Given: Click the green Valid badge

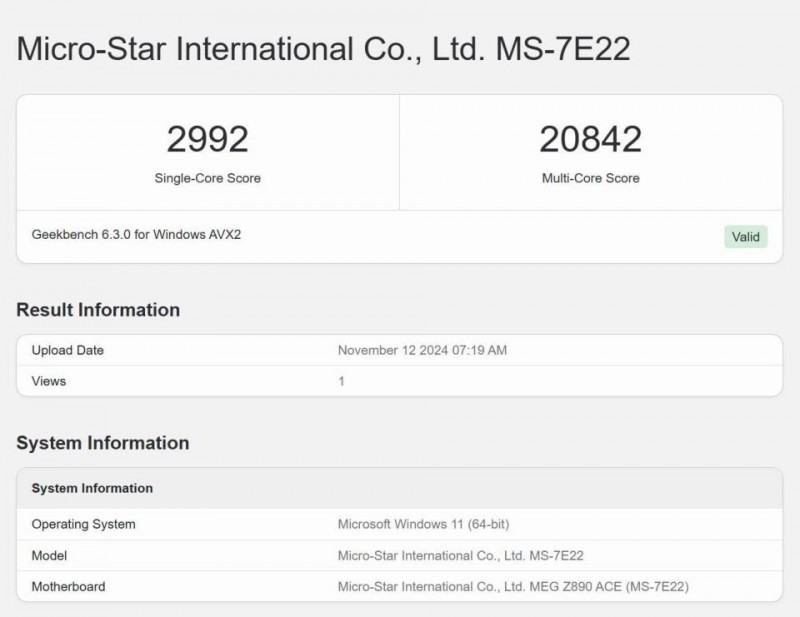Looking at the screenshot, I should 745,237.
